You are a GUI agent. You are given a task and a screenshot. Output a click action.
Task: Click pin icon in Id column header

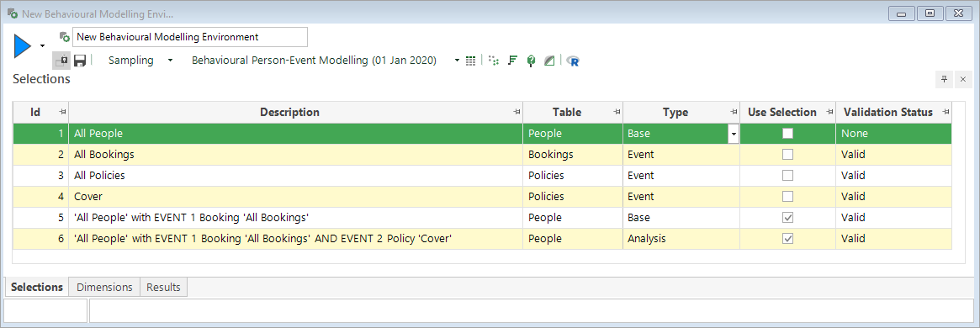(x=62, y=112)
